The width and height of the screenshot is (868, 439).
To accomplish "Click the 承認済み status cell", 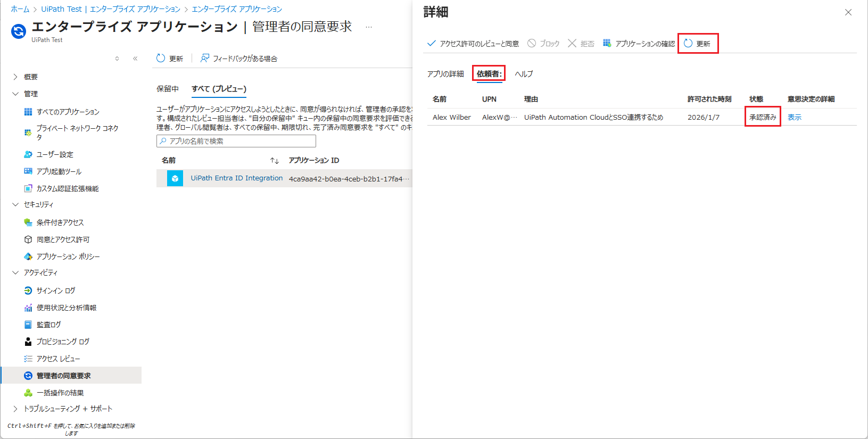I will tap(763, 118).
